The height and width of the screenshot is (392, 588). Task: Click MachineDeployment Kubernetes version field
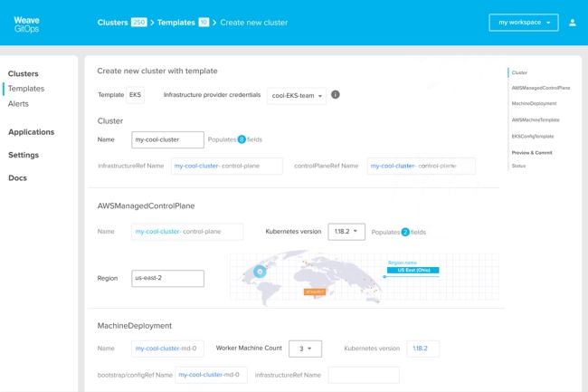(423, 349)
